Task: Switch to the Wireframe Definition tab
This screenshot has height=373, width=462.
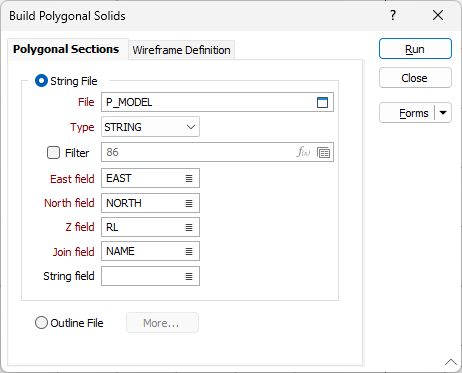Action: (181, 50)
